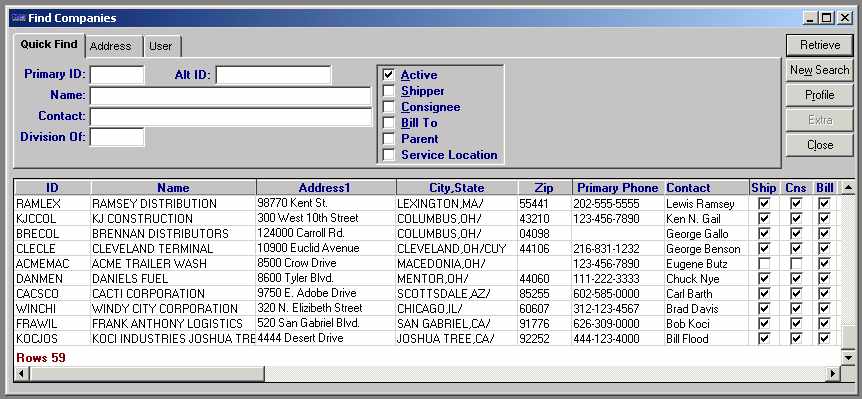Sort by the Name column header
The height and width of the screenshot is (399, 862).
click(173, 188)
